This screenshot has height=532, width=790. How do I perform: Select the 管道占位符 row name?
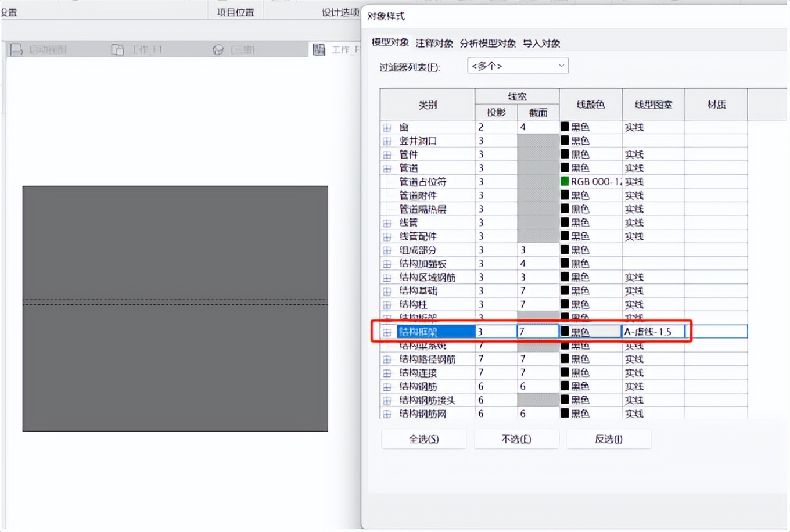click(x=423, y=182)
